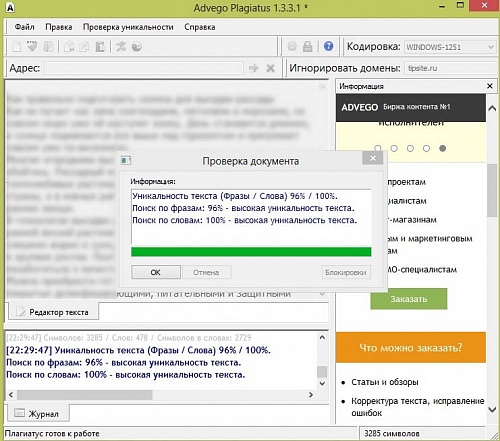
Task: Click the go arrow next to Адрес field
Action: (254, 68)
